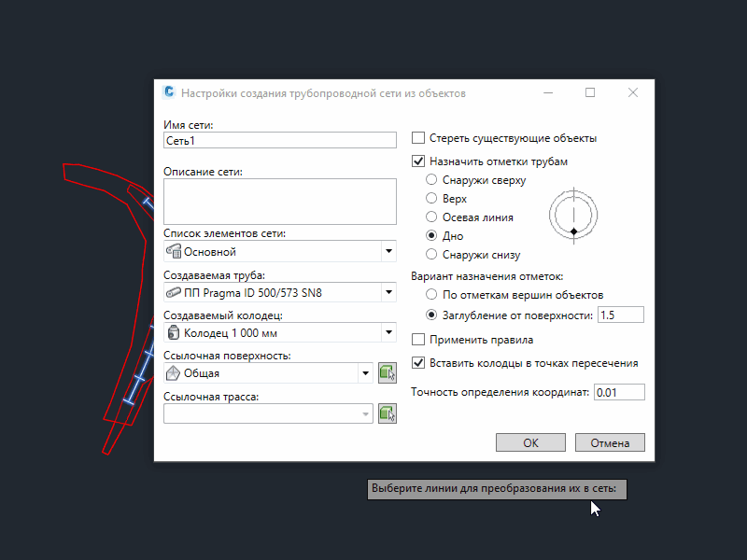
Task: Expand Ссылочная трасса dropdown
Action: point(365,413)
